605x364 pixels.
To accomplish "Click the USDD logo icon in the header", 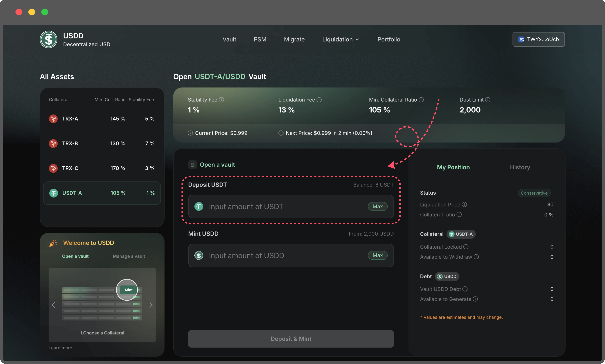I will (49, 39).
